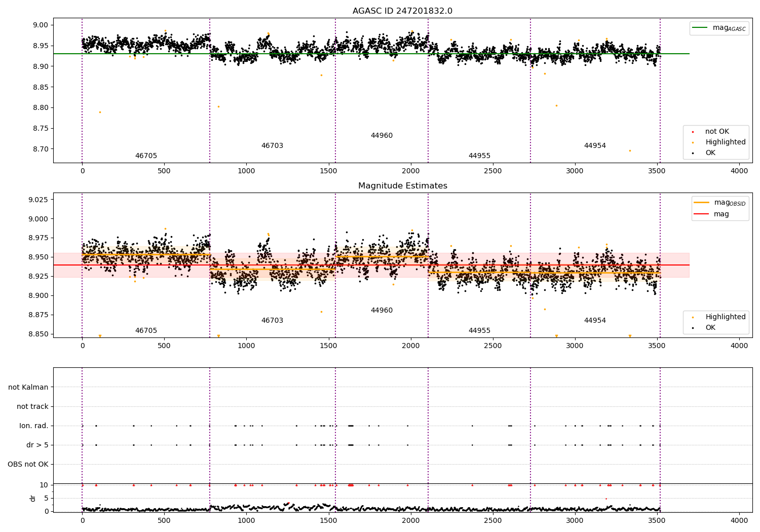The width and height of the screenshot is (760, 532).
Task: Click the 'OBS not OK' axis label
Action: point(28,464)
